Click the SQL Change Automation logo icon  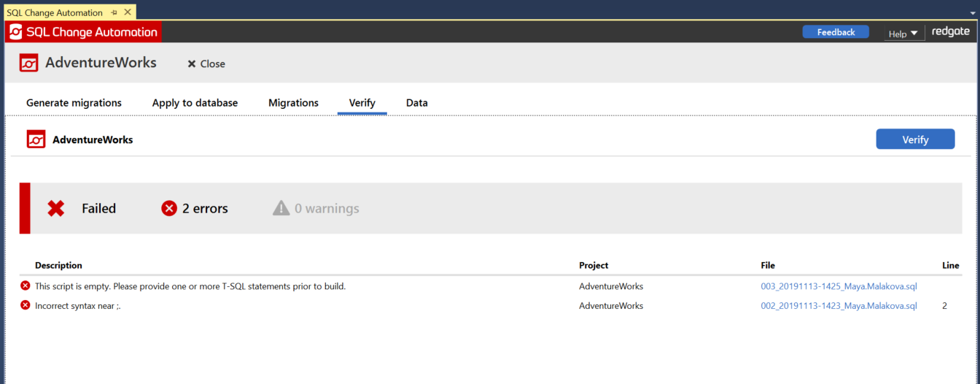pos(15,32)
